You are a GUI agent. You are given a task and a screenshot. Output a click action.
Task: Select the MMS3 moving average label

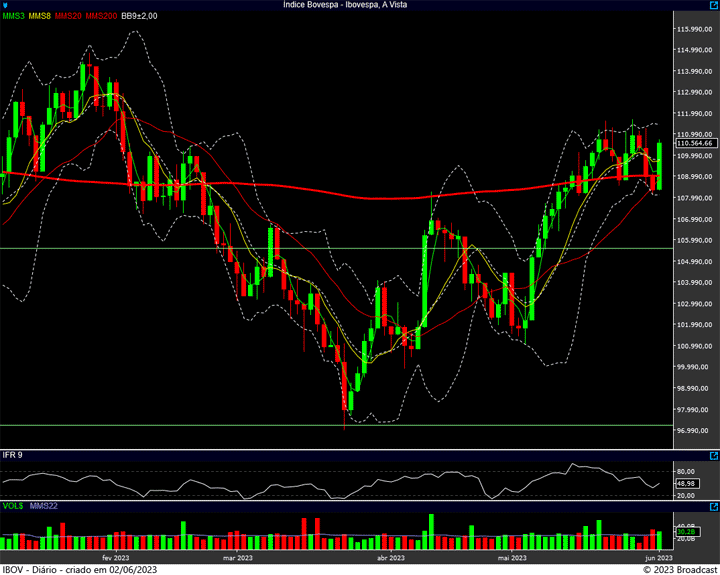click(x=13, y=16)
